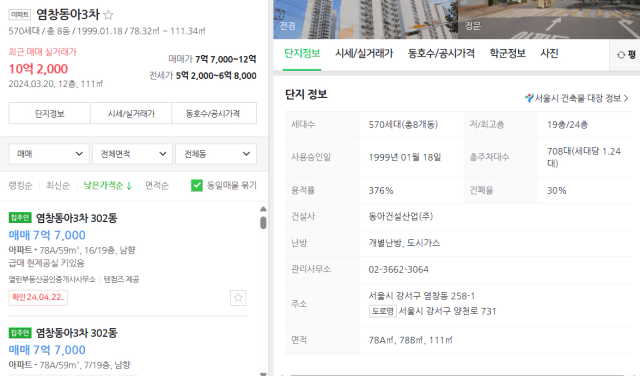640x376 pixels.
Task: Open the 전체면적 area dropdown
Action: (x=133, y=154)
